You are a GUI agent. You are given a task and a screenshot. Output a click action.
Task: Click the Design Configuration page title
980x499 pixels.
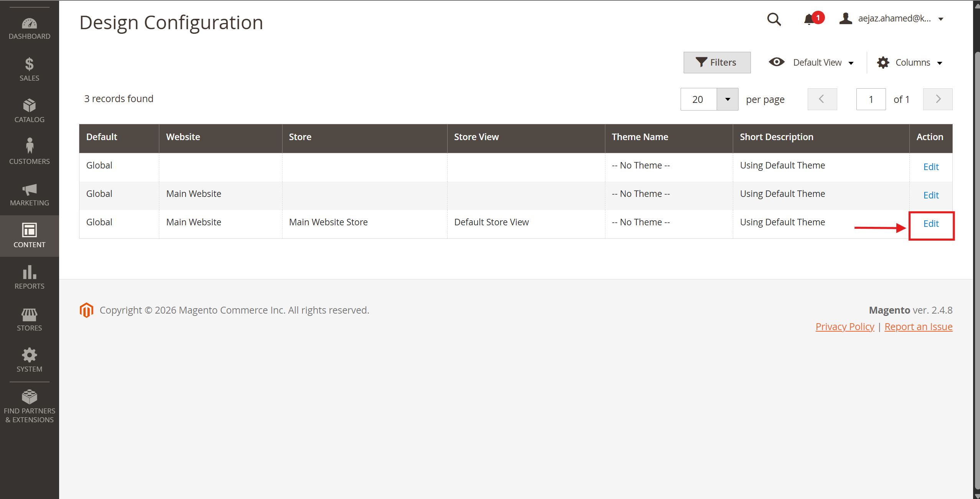click(x=171, y=22)
